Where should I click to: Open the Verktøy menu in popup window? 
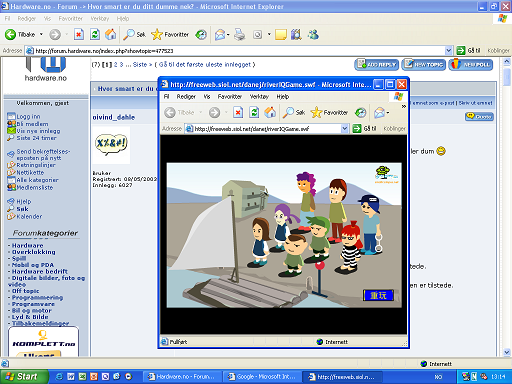[x=259, y=97]
